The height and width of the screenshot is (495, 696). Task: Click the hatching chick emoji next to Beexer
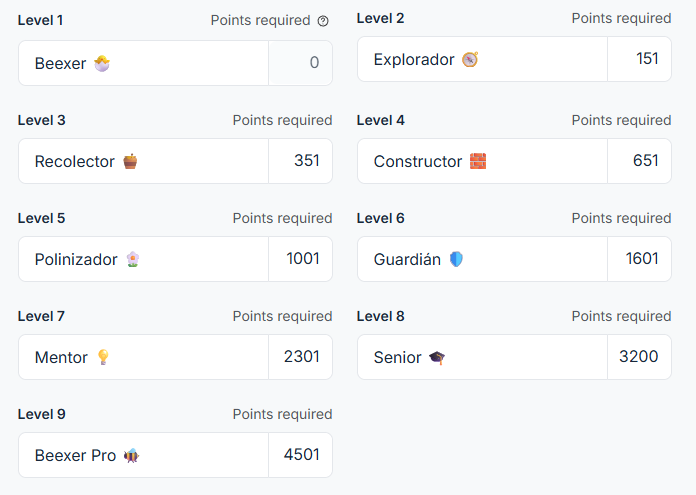(x=102, y=63)
